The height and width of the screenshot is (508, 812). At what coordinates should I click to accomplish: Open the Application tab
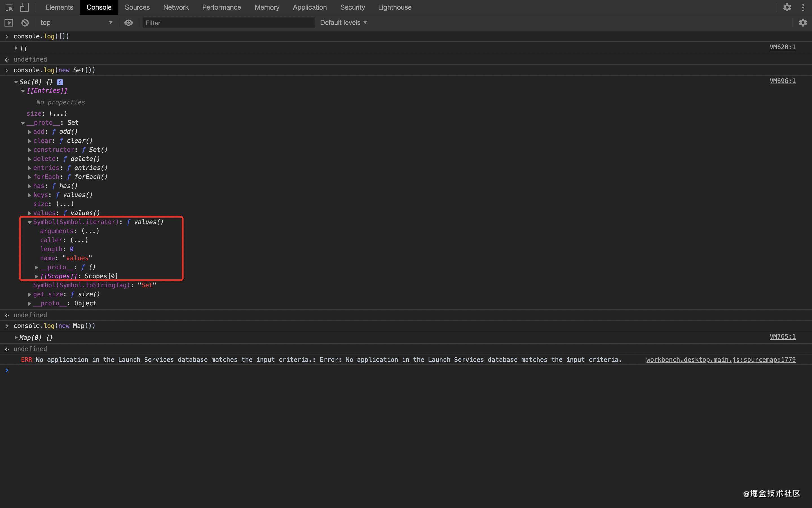(x=310, y=7)
